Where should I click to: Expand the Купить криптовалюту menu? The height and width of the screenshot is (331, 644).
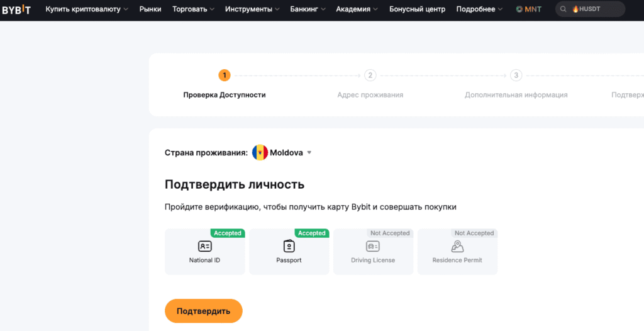(x=87, y=9)
